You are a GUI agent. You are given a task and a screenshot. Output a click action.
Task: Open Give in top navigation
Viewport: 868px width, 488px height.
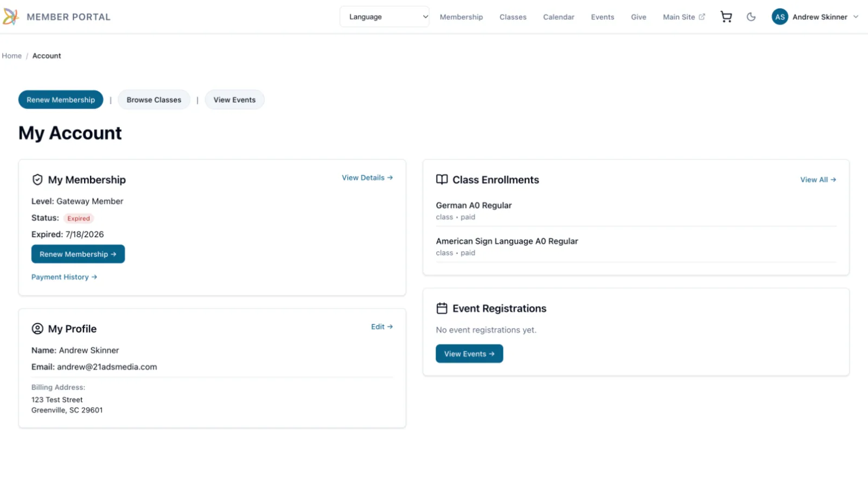click(x=639, y=17)
